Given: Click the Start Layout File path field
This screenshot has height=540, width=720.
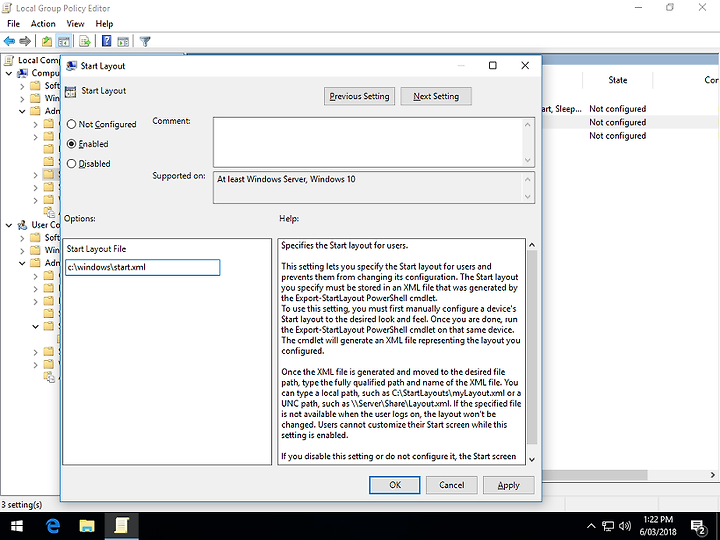Looking at the screenshot, I should [x=142, y=267].
